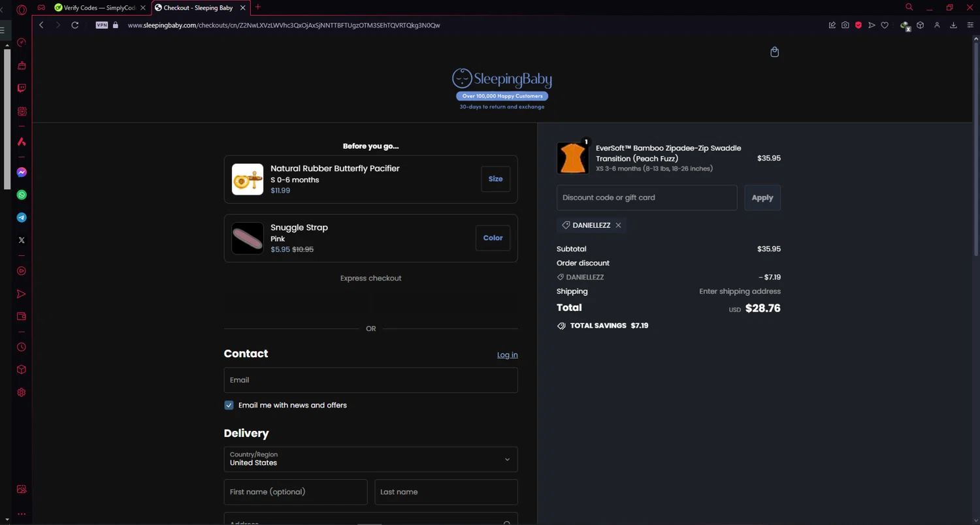Add page to bookmarks with heart icon
The image size is (980, 525).
[885, 25]
